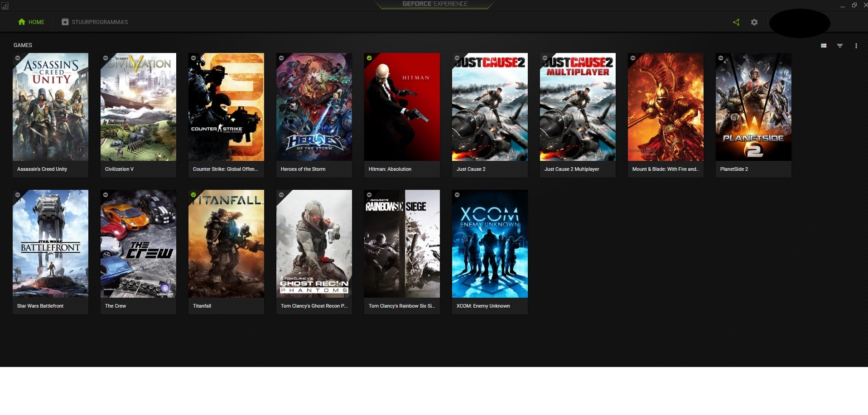Click the "PlanetSide 2" title label

point(734,169)
